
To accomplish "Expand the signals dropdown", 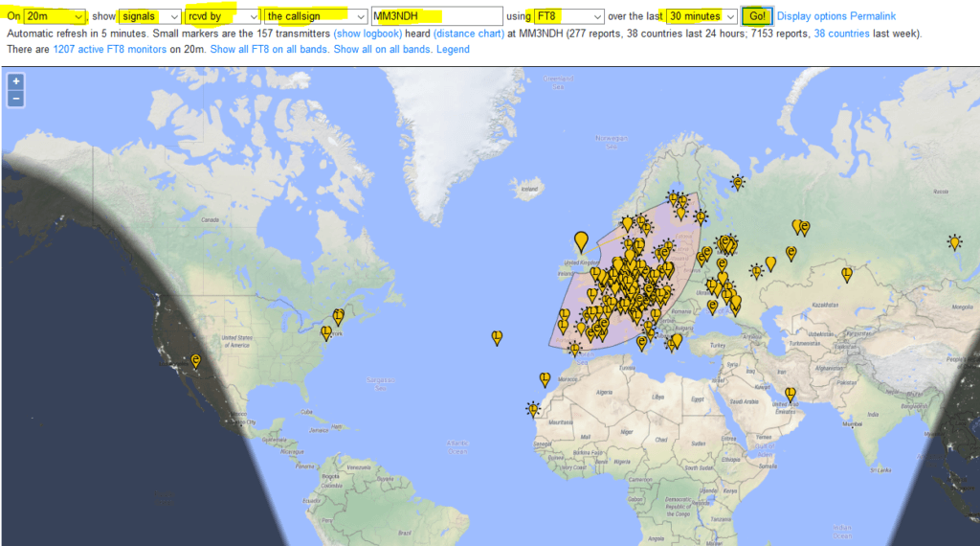I will click(150, 16).
